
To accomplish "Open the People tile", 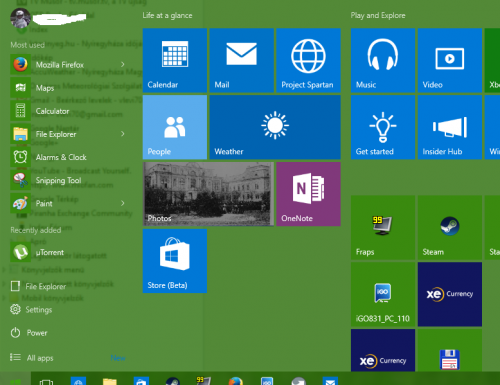I will (175, 127).
